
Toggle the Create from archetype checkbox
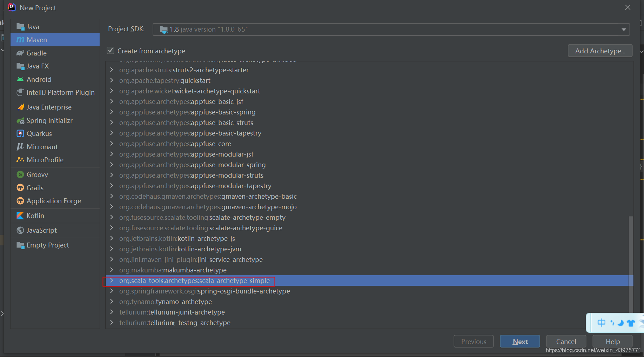pos(110,51)
